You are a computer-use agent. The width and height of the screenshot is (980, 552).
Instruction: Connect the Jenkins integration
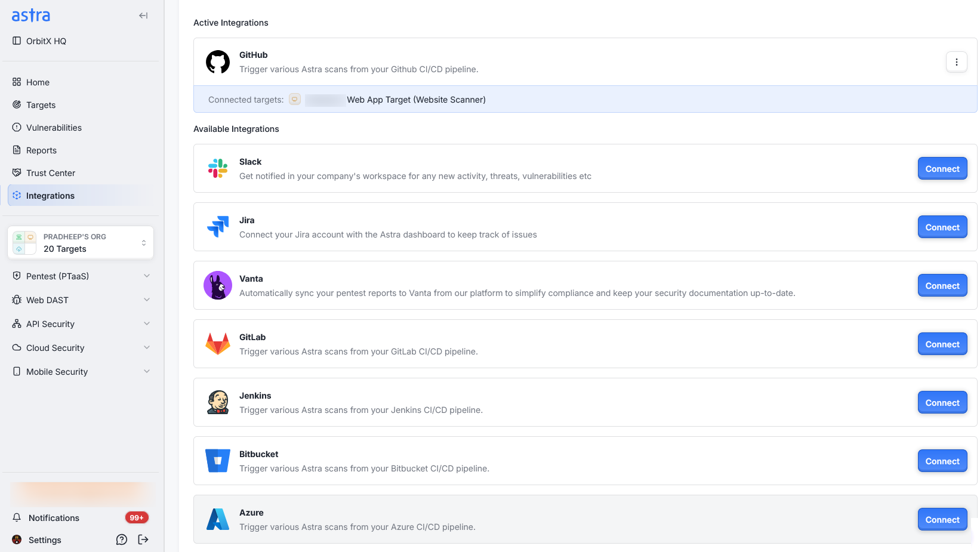pos(942,402)
